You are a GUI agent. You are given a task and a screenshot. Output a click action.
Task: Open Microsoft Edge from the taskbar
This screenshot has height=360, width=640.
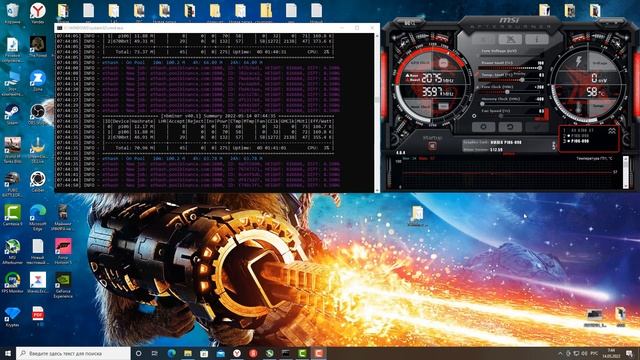(171, 353)
